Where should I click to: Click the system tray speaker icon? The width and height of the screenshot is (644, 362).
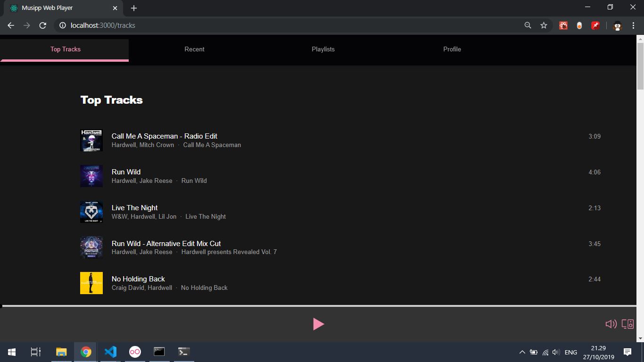(556, 352)
